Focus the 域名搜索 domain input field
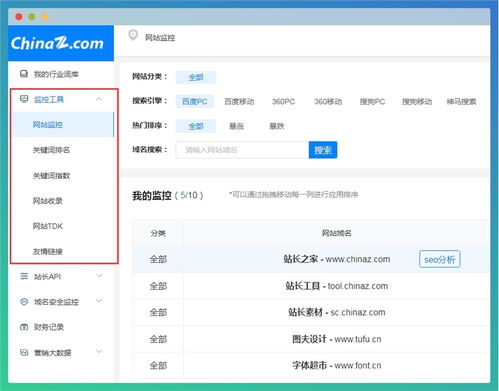This screenshot has width=499, height=391. (x=242, y=150)
